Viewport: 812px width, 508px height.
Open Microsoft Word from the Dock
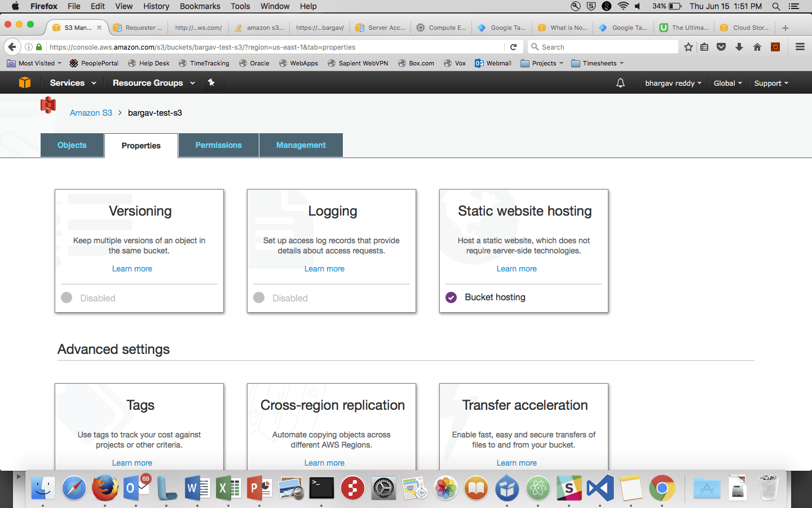(197, 488)
